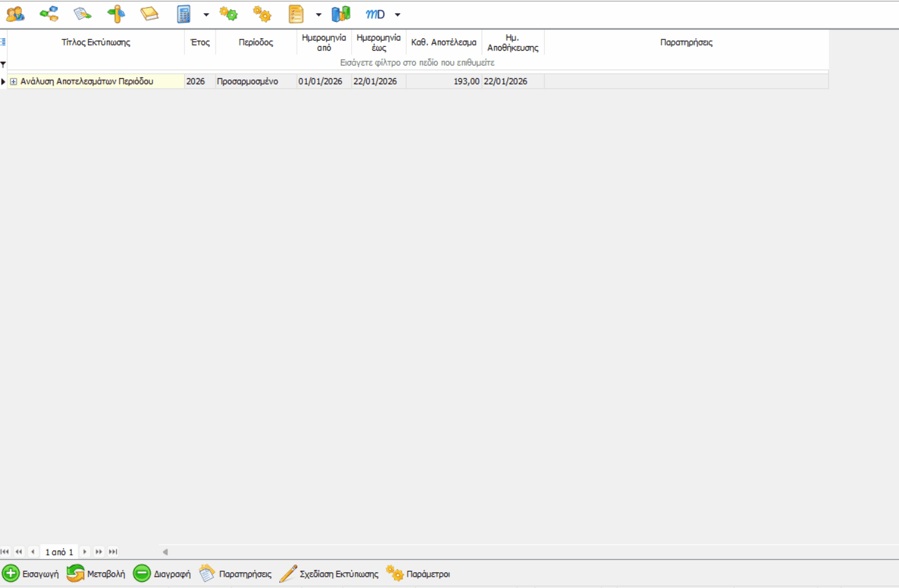The width and height of the screenshot is (899, 588).
Task: Open dropdown arrow next to calculator icon
Action: coord(206,14)
